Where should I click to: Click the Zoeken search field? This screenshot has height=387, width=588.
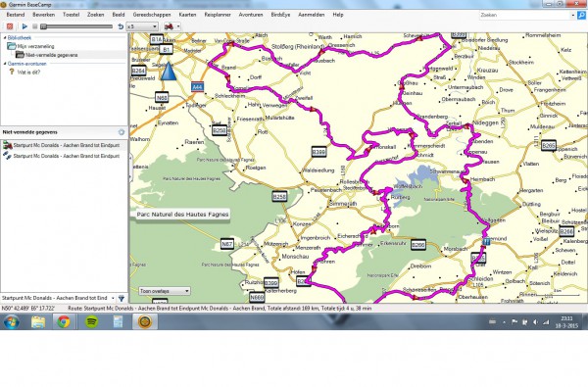tap(525, 15)
